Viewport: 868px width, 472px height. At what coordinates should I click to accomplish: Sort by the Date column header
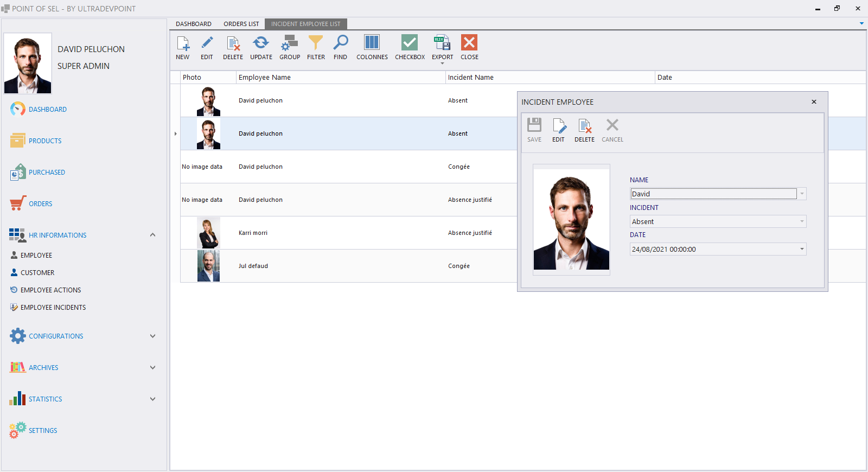pyautogui.click(x=760, y=78)
